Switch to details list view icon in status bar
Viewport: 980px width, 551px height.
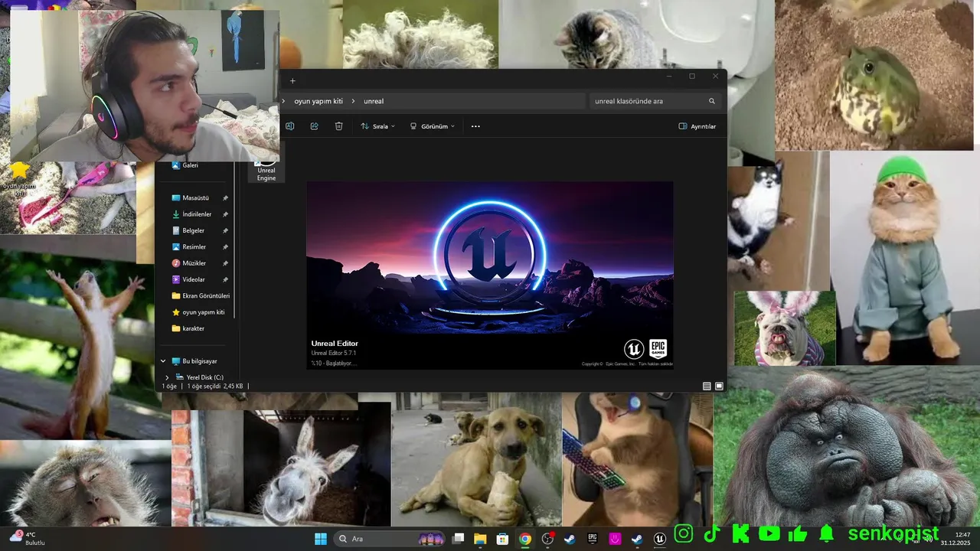point(707,386)
